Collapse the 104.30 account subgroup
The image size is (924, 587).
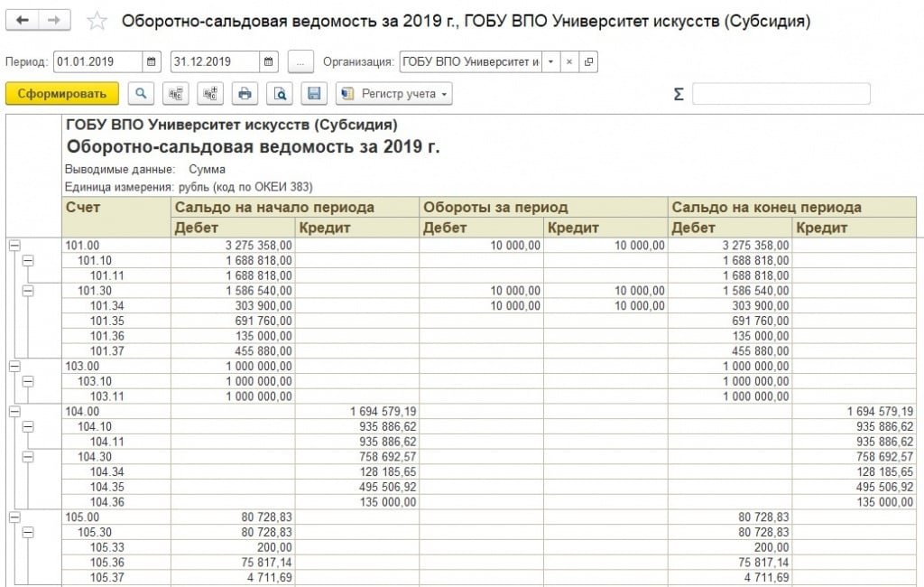tap(28, 457)
